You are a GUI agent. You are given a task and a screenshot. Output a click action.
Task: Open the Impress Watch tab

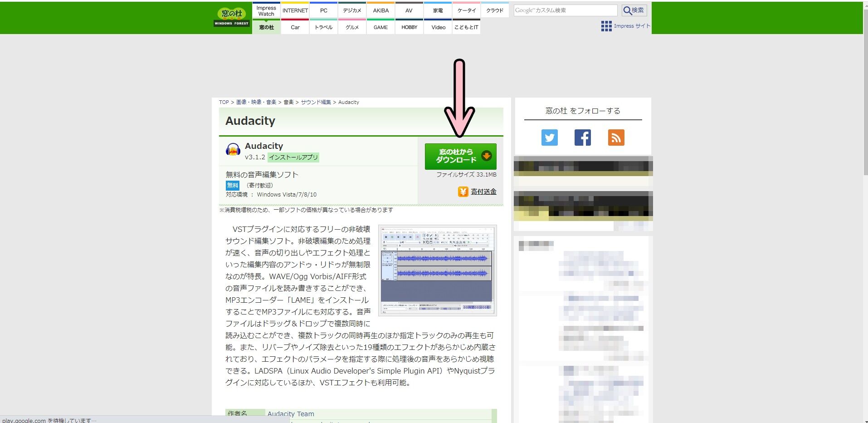(266, 11)
